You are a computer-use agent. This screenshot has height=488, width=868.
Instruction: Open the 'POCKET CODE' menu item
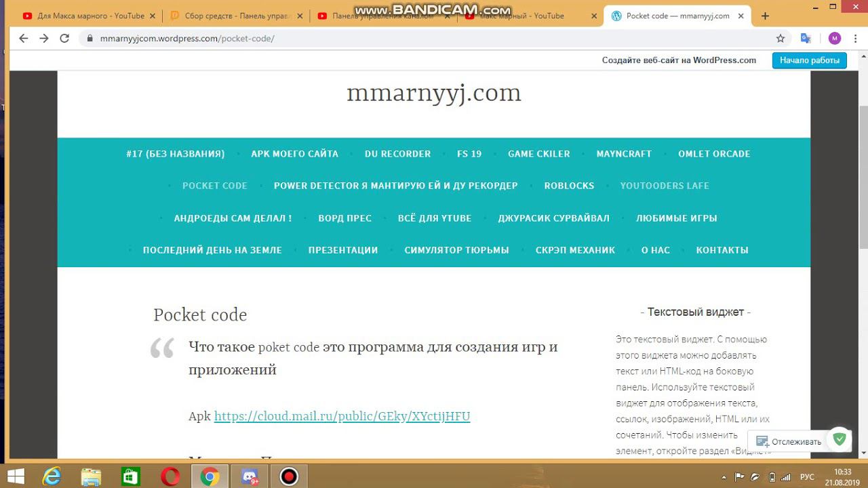215,186
